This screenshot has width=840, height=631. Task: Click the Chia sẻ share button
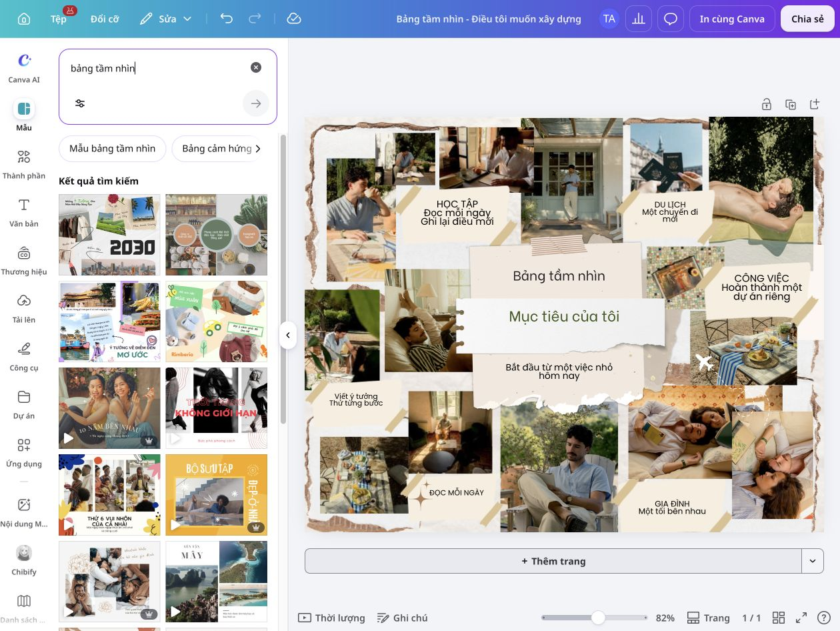[807, 19]
